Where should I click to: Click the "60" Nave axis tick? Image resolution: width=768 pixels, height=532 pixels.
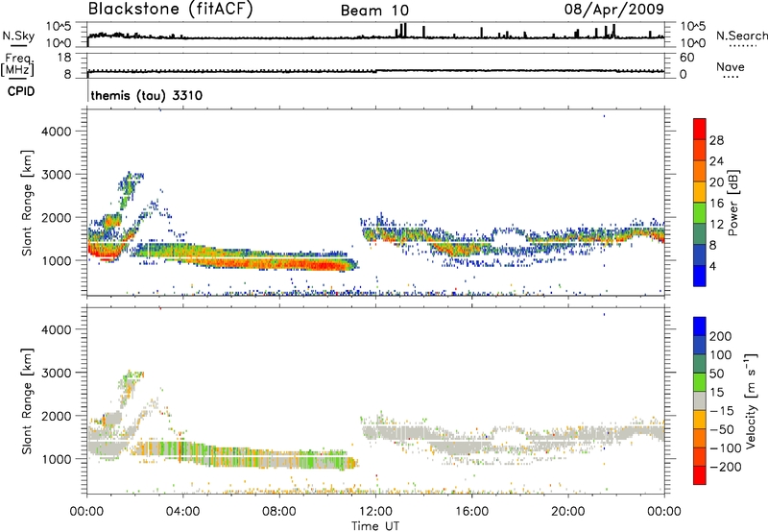click(687, 58)
